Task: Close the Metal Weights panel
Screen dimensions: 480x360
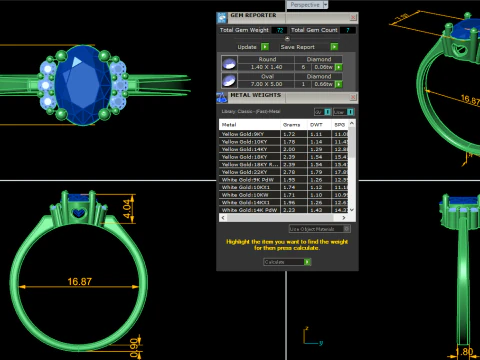Action: point(353,97)
